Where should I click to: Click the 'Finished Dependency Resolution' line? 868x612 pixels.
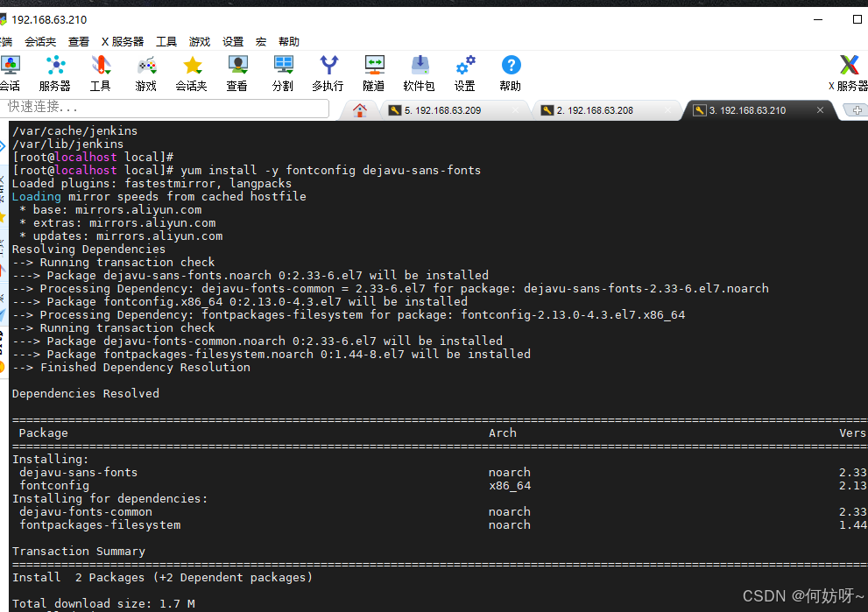(x=131, y=368)
